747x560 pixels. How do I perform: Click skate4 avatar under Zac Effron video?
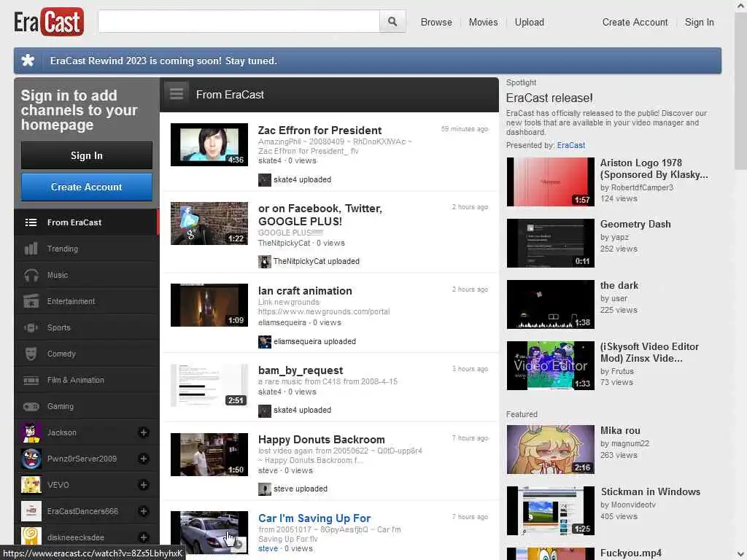click(x=264, y=180)
